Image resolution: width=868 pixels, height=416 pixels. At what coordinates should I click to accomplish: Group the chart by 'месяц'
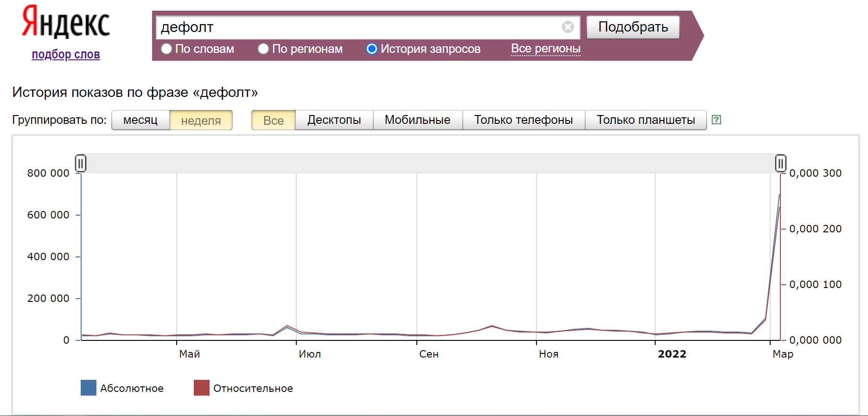click(x=140, y=120)
